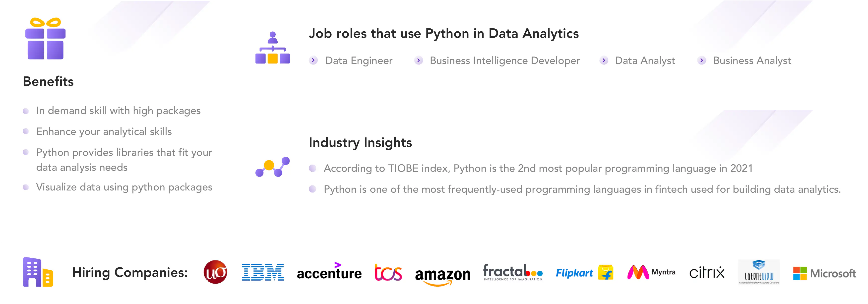The image size is (868, 304).
Task: Click the Accenture logo
Action: pos(329,272)
